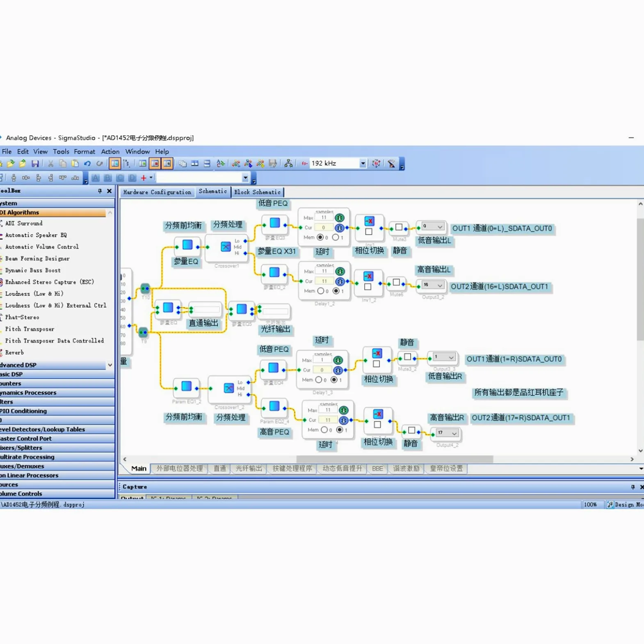Click the Cur value field in the Delay1_2 block
Viewport: 644px width, 644px height.
[324, 281]
